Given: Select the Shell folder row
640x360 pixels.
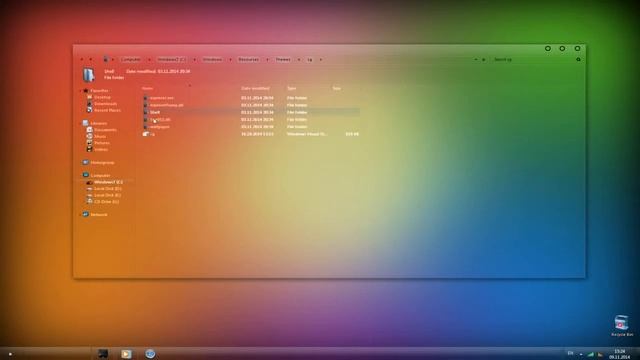Looking at the screenshot, I should [251, 112].
